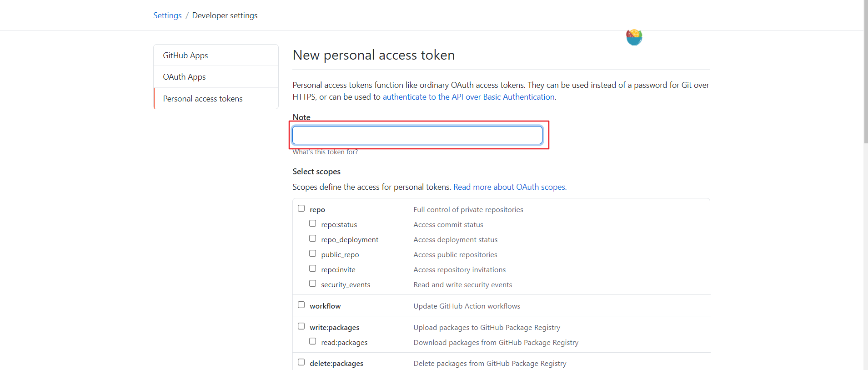Open OAuth Apps sidebar item

pyautogui.click(x=216, y=77)
